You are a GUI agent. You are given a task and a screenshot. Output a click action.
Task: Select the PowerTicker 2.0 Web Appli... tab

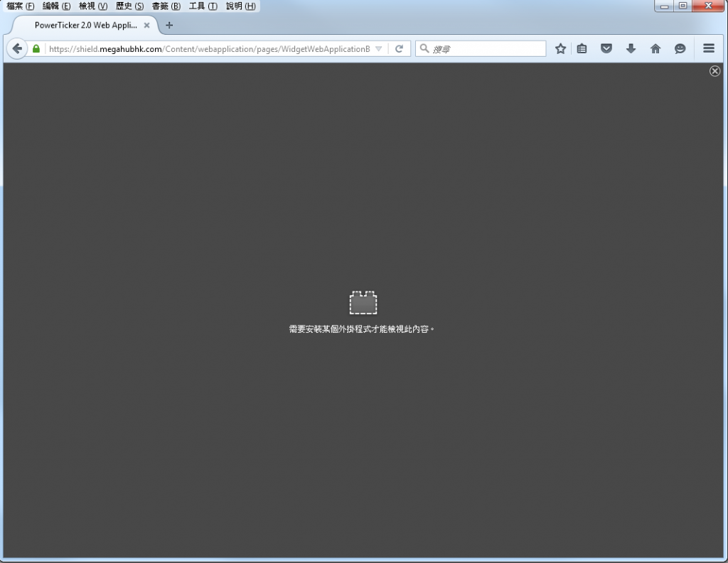(x=86, y=26)
